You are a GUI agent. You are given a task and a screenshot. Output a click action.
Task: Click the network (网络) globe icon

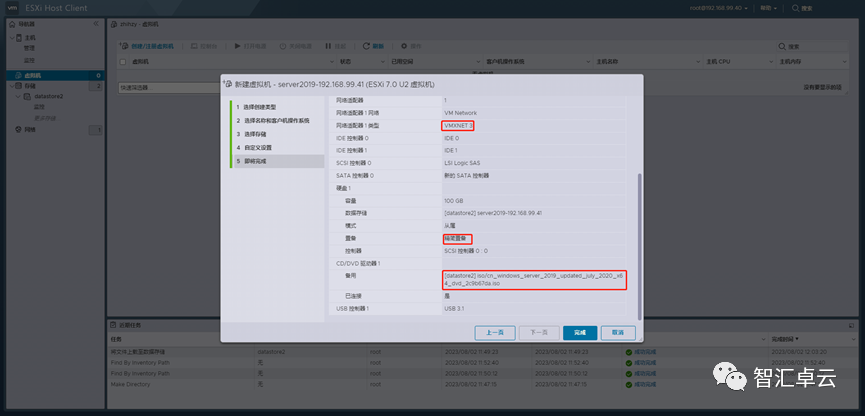(18, 130)
